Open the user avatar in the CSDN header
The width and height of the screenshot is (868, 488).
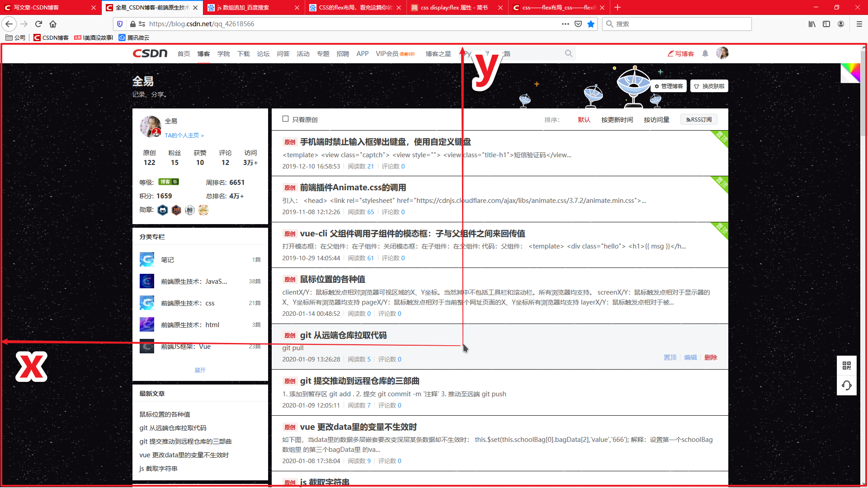click(722, 53)
